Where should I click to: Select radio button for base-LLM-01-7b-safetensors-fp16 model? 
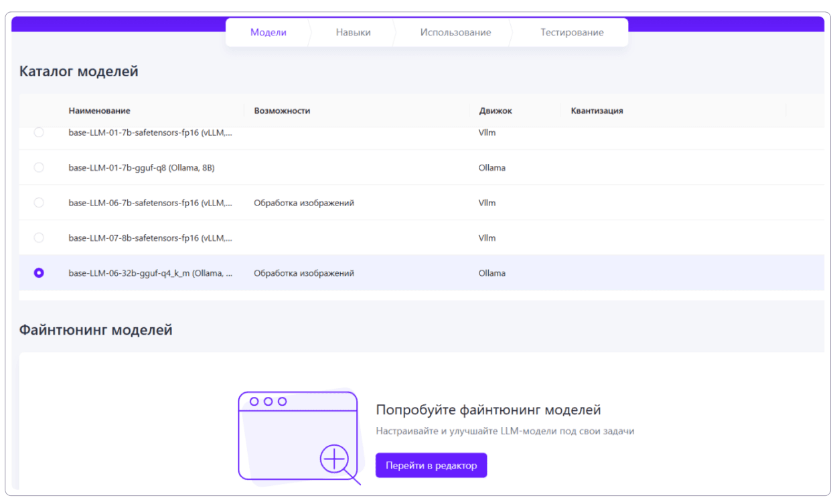pos(39,133)
